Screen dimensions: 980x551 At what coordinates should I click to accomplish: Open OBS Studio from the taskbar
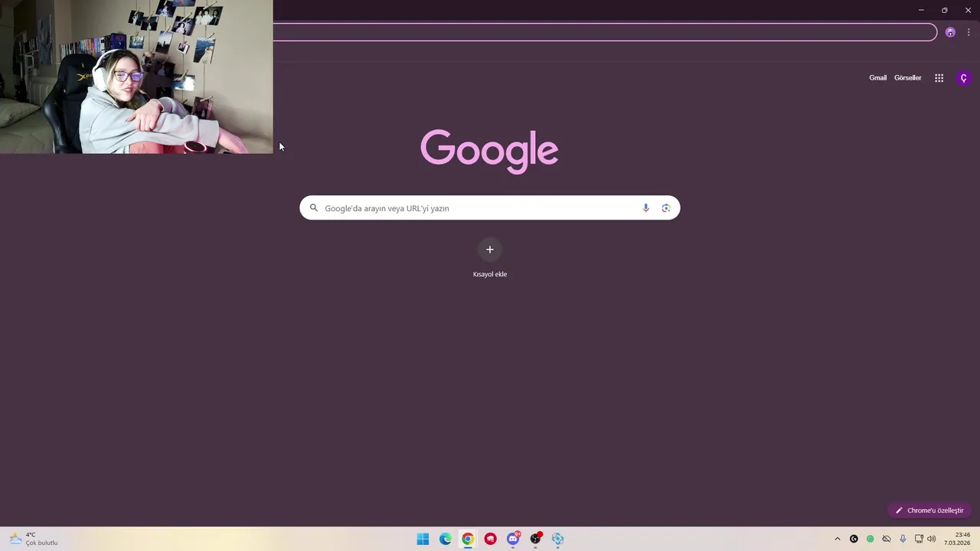[536, 539]
